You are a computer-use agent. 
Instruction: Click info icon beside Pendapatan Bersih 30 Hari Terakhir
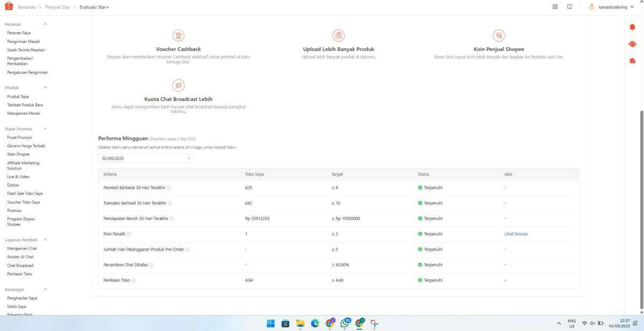click(x=172, y=219)
